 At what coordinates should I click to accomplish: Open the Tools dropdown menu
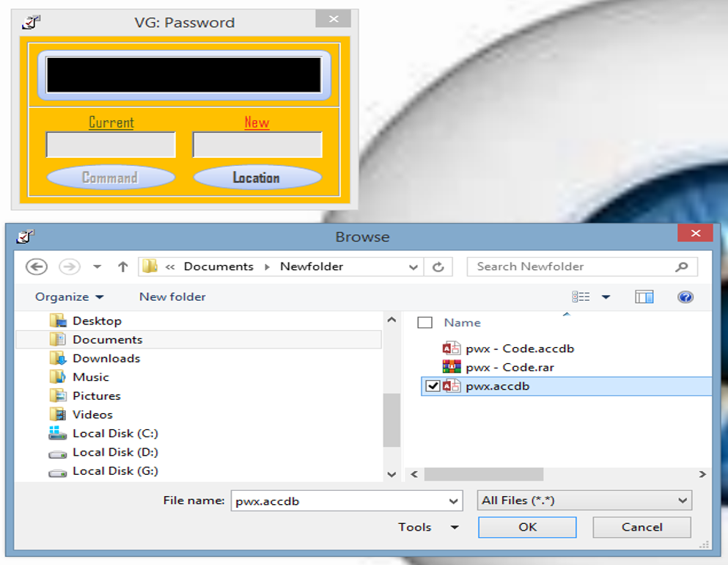(x=428, y=527)
